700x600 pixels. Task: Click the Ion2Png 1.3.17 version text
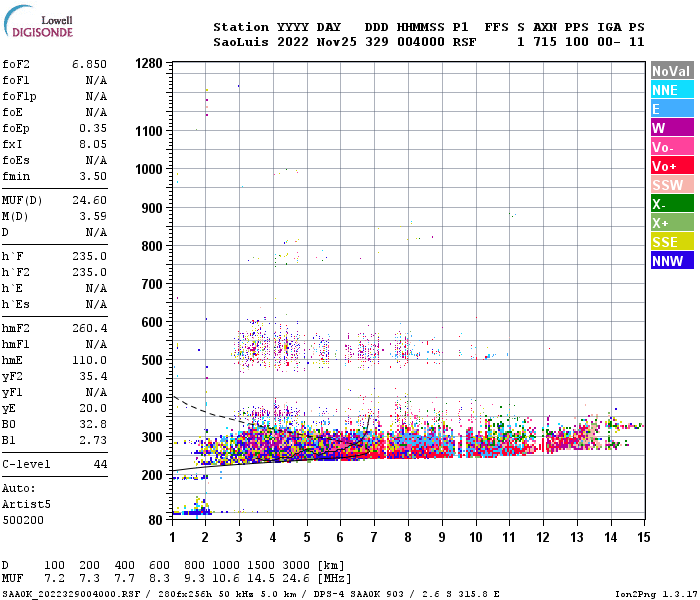[x=655, y=594]
